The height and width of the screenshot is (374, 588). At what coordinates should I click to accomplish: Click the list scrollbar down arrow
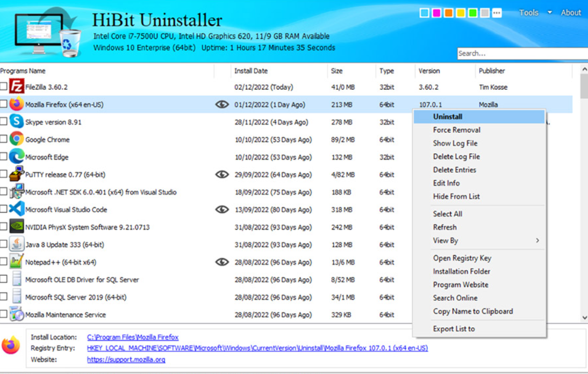[584, 318]
